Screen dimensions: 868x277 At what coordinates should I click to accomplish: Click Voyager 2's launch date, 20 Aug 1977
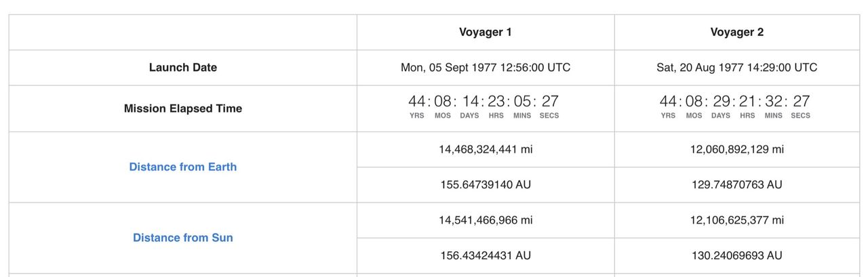tap(737, 68)
